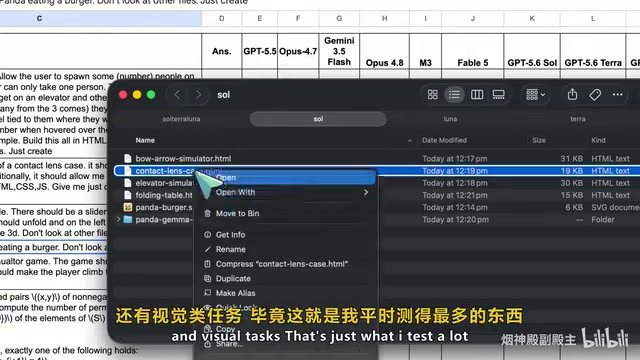This screenshot has height=360, width=640.
Task: Click the Make Alias icon
Action: click(x=207, y=293)
